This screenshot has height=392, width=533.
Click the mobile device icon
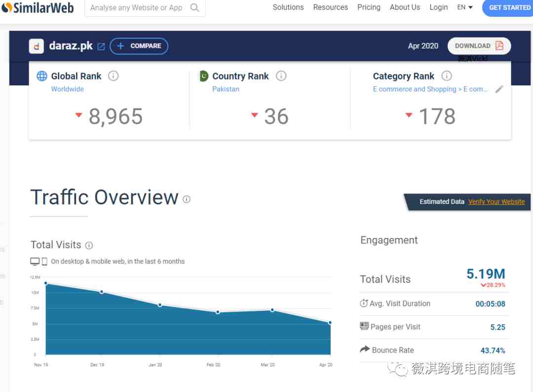point(44,262)
